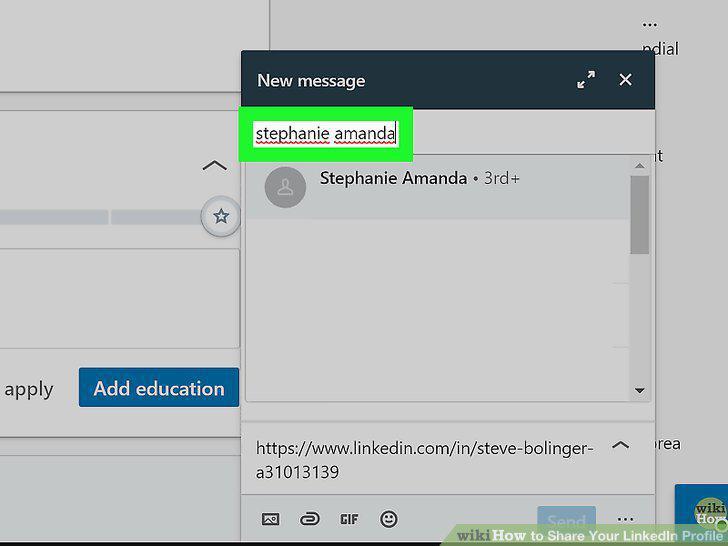Open the three-dot options beside Send
Viewport: 728px width, 546px height.
[x=625, y=519]
